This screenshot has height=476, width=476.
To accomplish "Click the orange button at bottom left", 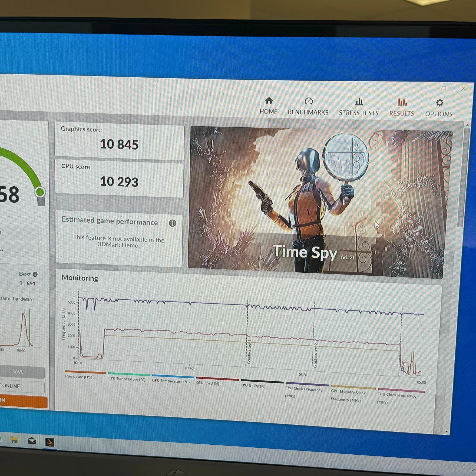I will [23, 401].
